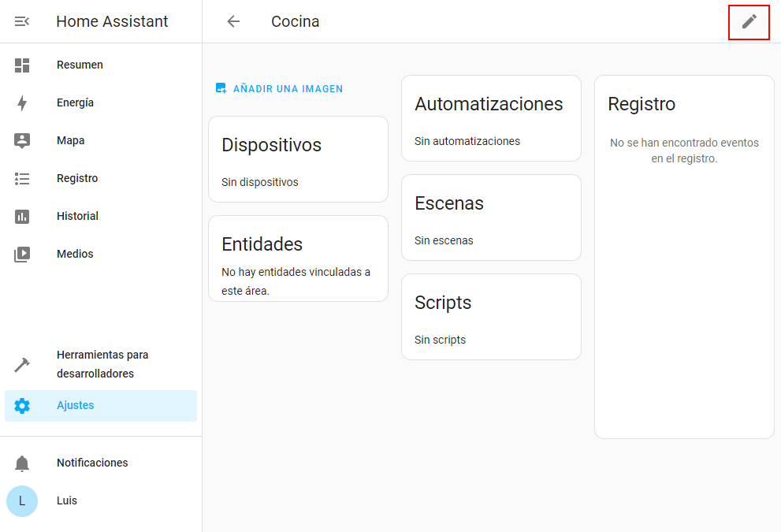Open Herramientas para desarrolladores menu item
This screenshot has height=532, width=781.
tap(102, 364)
